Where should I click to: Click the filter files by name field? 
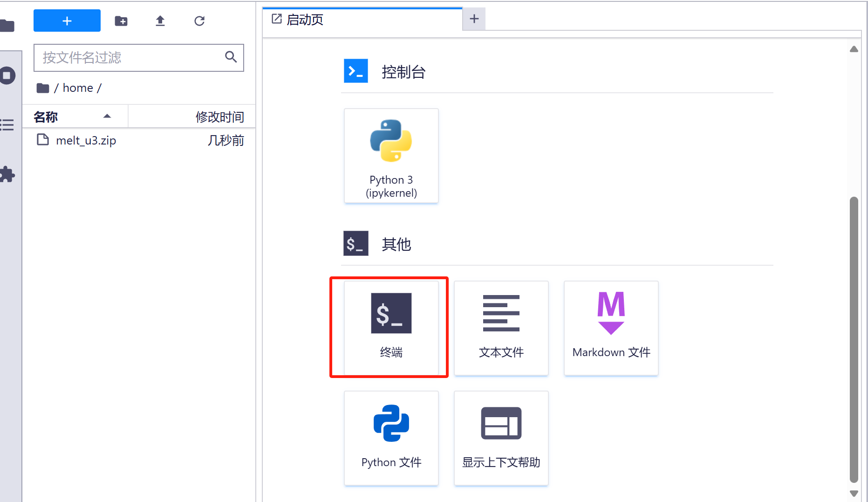pyautogui.click(x=130, y=58)
